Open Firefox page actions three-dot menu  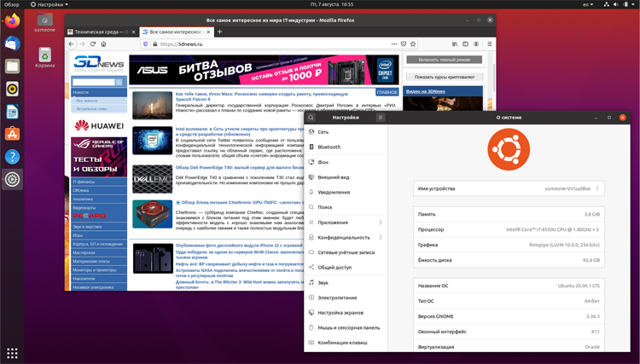(x=394, y=44)
